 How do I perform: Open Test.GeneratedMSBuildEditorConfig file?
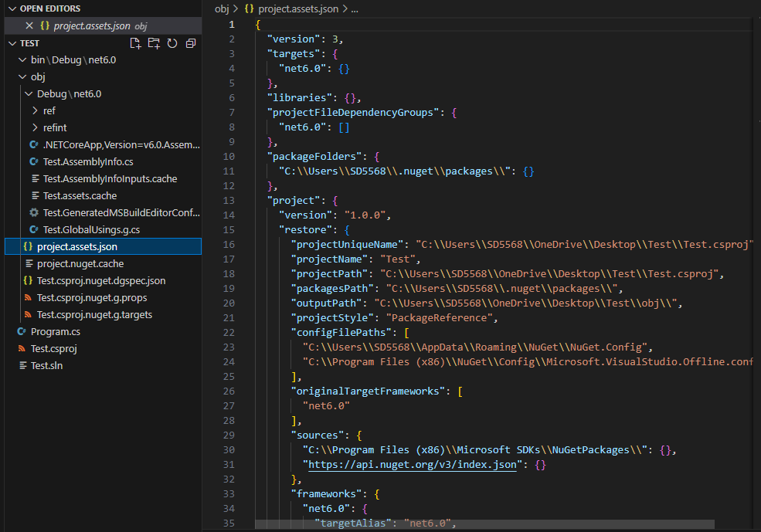click(x=103, y=212)
